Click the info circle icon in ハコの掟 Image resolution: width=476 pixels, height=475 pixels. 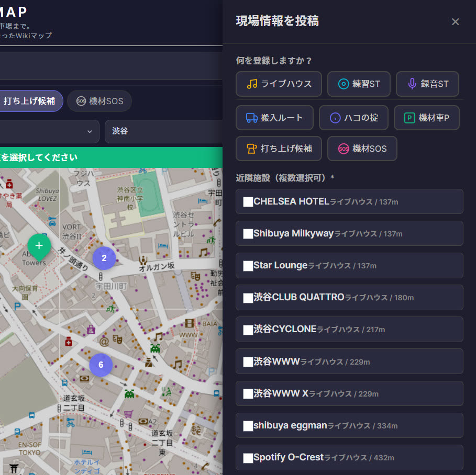pos(335,118)
